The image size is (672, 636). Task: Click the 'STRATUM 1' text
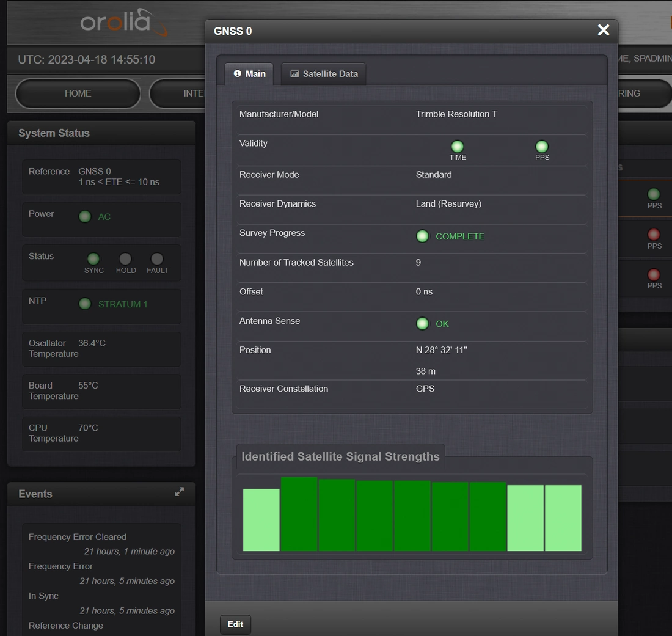(x=123, y=304)
